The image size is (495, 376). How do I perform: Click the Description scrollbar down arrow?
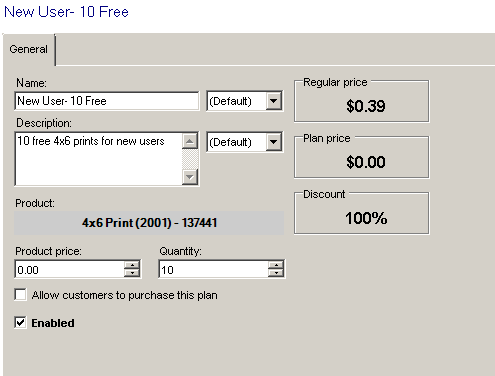[190, 177]
